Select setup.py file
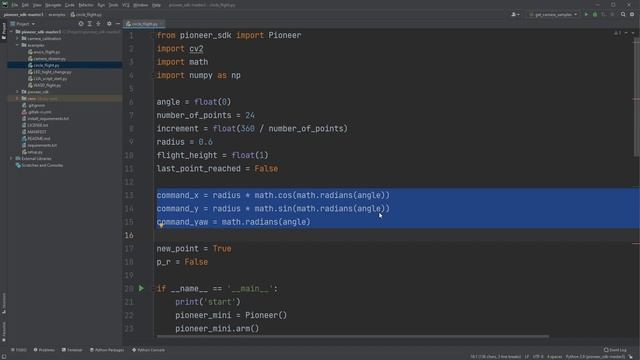640x360 pixels. 32,152
